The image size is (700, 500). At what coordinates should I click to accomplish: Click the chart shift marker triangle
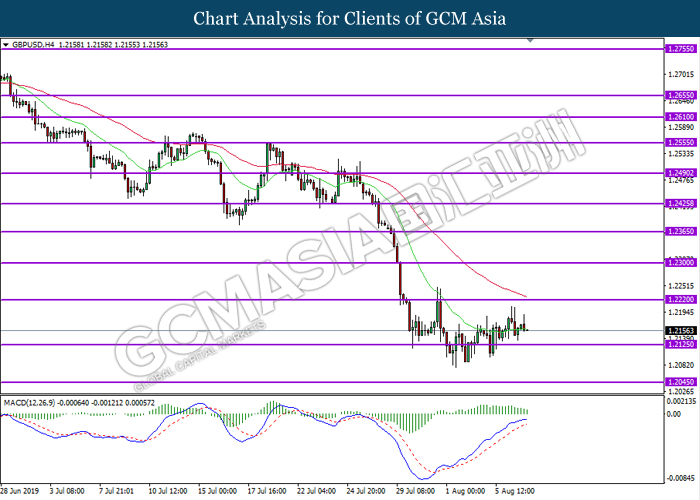click(530, 40)
